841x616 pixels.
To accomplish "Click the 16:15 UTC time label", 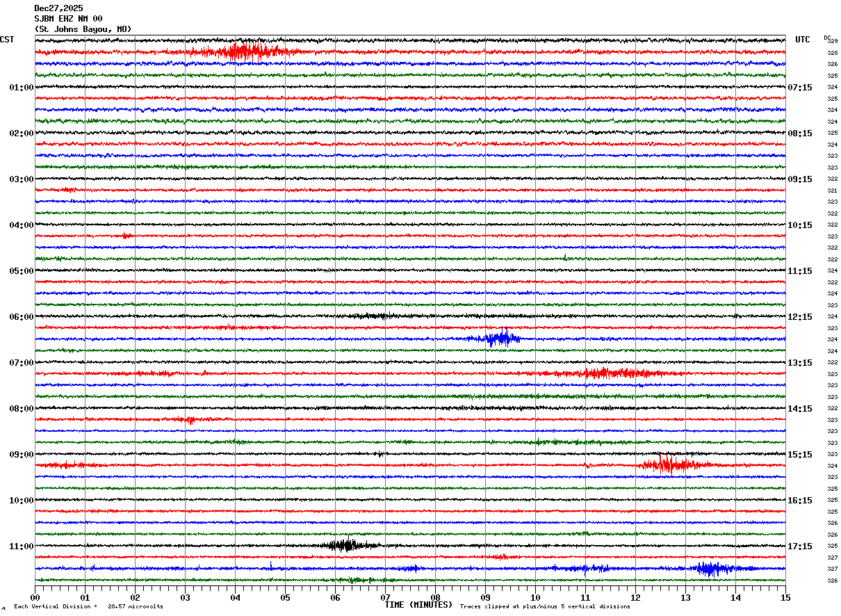I will coord(800,501).
